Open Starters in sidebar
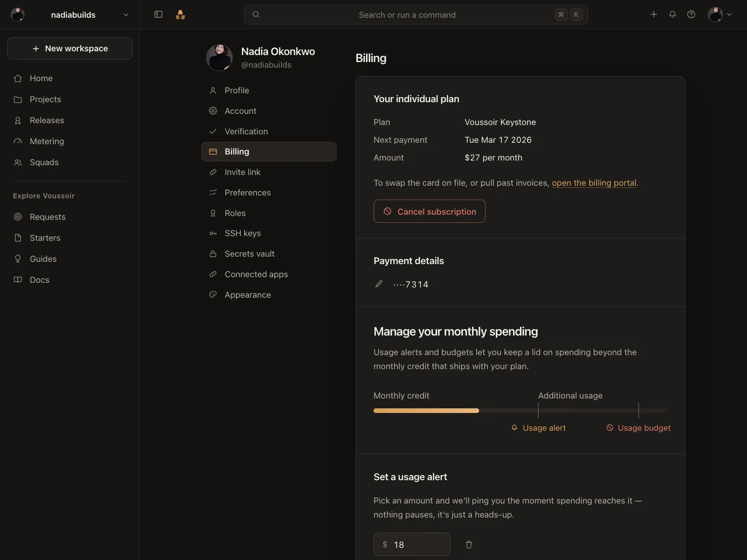The image size is (747, 560). (x=70, y=238)
